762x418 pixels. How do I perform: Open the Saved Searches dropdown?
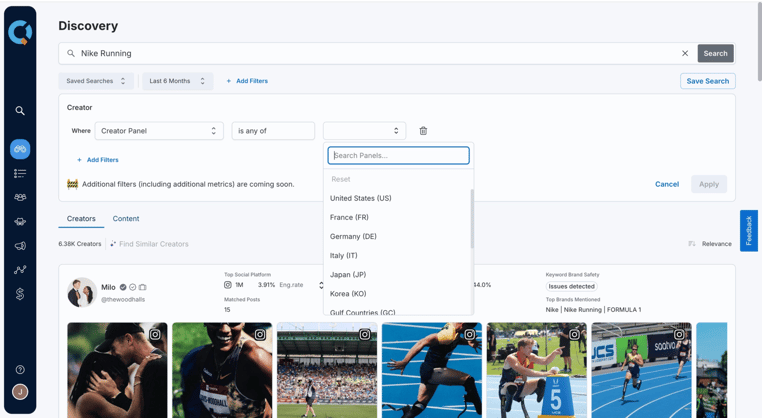(x=96, y=81)
